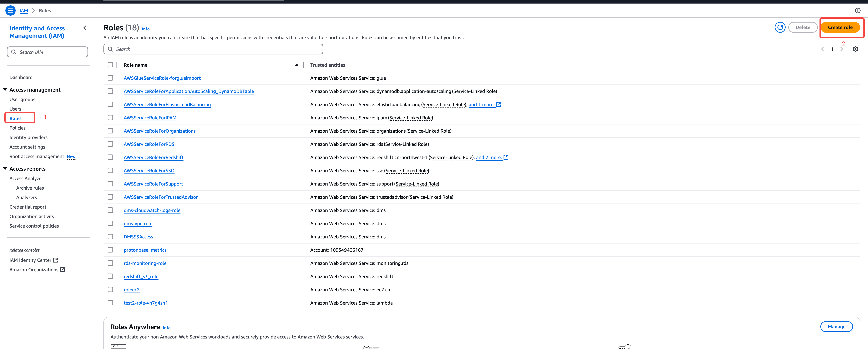The width and height of the screenshot is (868, 349).
Task: Click the refresh roles icon button
Action: coord(780,27)
